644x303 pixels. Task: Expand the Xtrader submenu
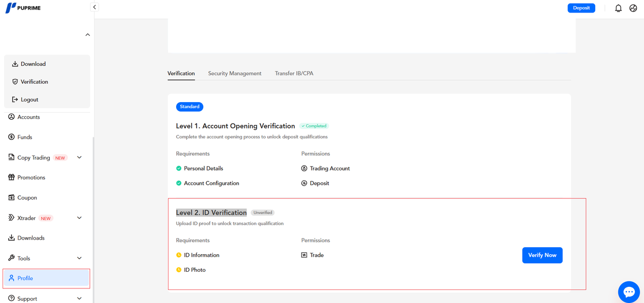(79, 218)
